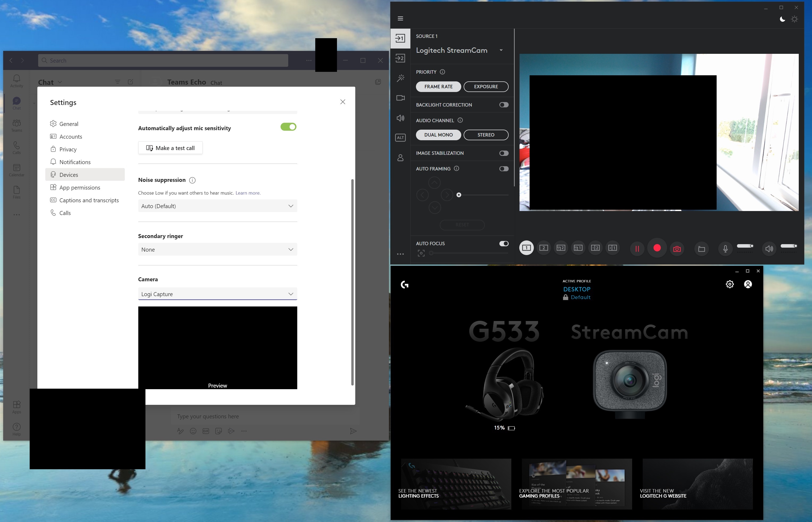The height and width of the screenshot is (522, 812).
Task: Open effects wand panel in Logi Capture
Action: [x=400, y=78]
